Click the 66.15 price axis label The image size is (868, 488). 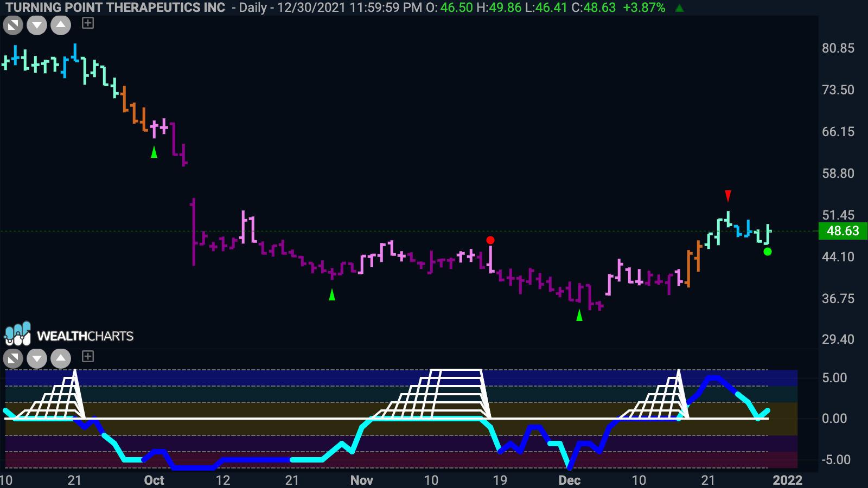point(838,132)
